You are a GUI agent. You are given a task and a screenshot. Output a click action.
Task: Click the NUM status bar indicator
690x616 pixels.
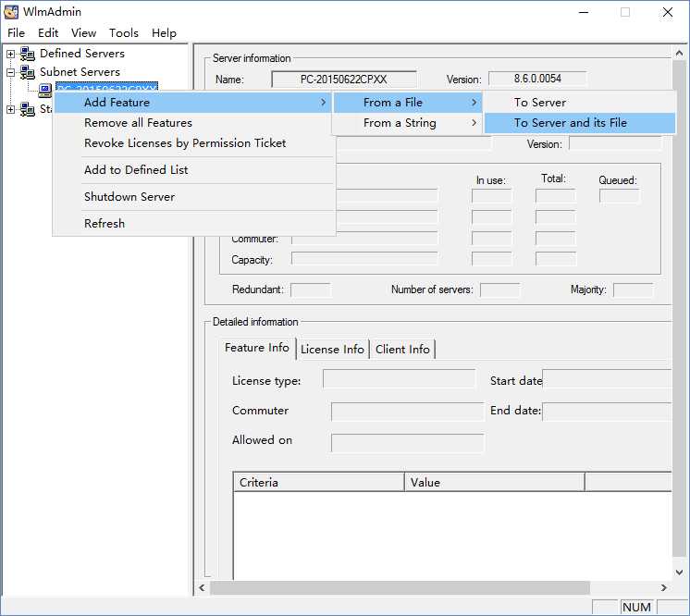[636, 607]
